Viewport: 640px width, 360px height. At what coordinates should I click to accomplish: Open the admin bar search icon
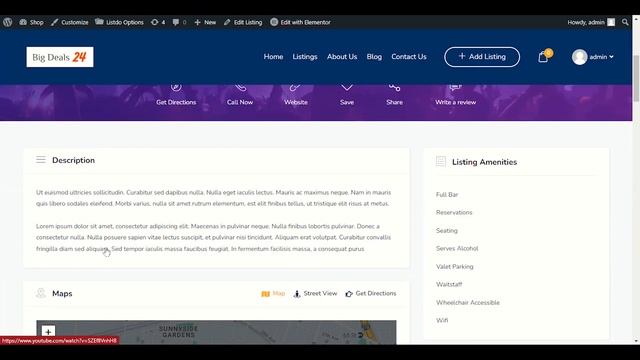625,22
